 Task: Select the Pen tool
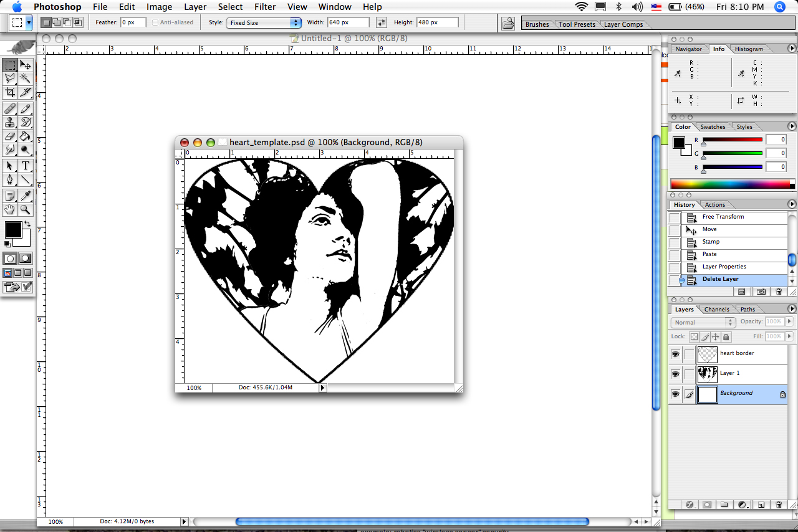10,179
